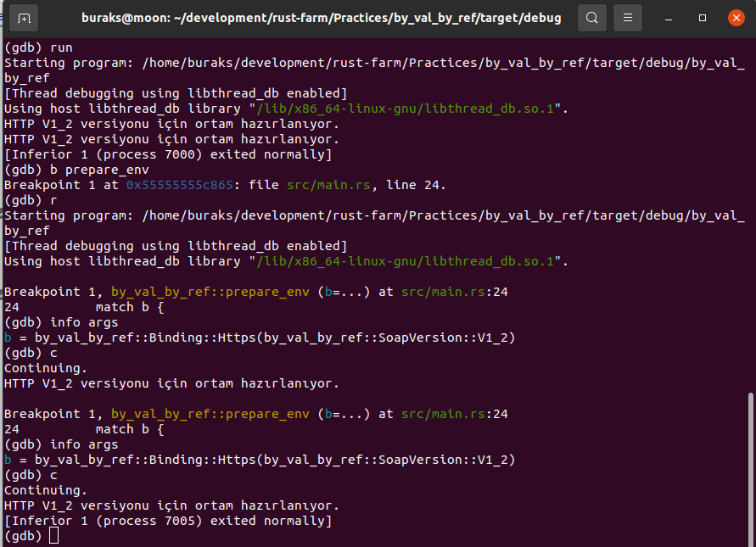Maximize the terminal window

coord(703,18)
